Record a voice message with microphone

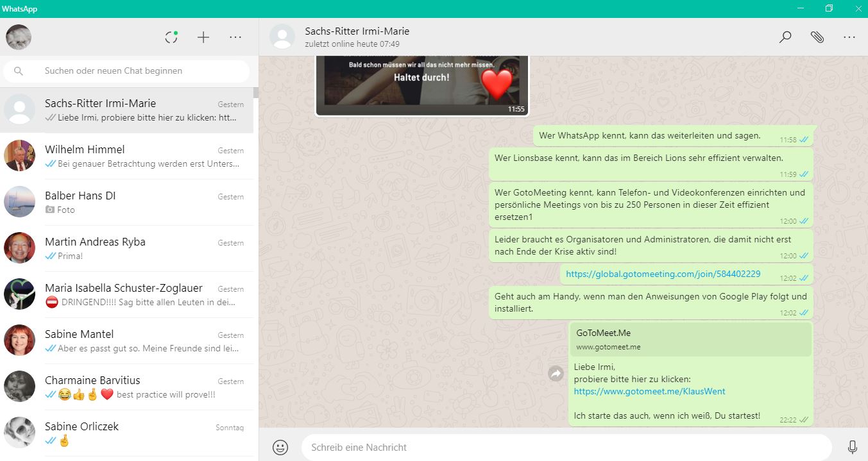tap(853, 447)
